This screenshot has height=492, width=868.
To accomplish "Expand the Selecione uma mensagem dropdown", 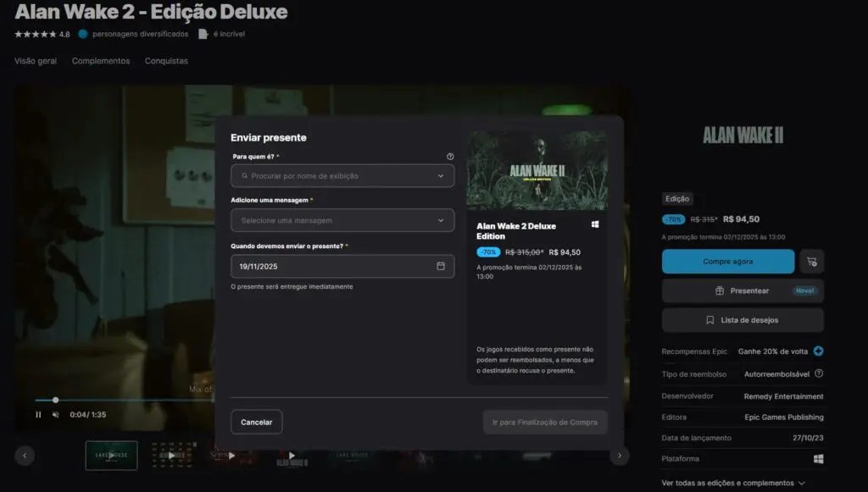I will (342, 220).
